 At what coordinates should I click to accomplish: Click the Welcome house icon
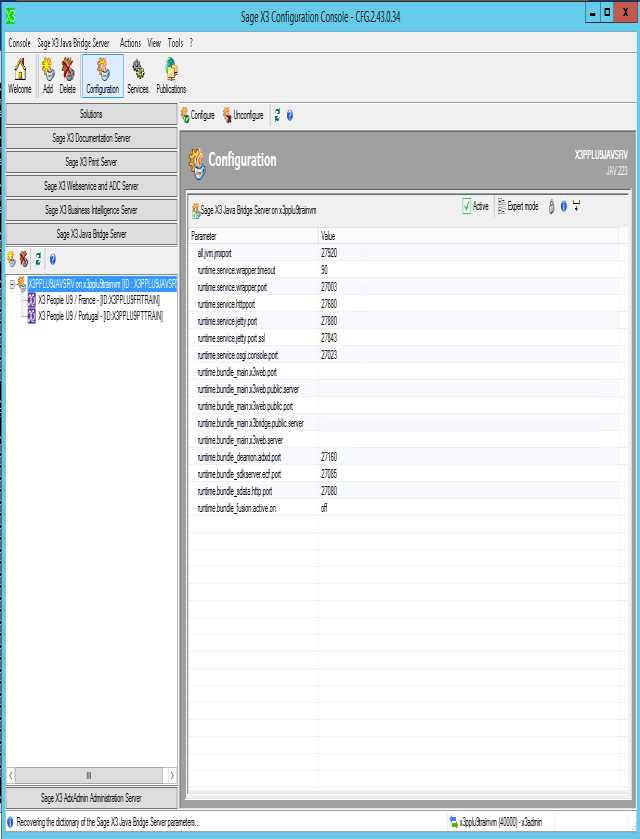[x=19, y=70]
